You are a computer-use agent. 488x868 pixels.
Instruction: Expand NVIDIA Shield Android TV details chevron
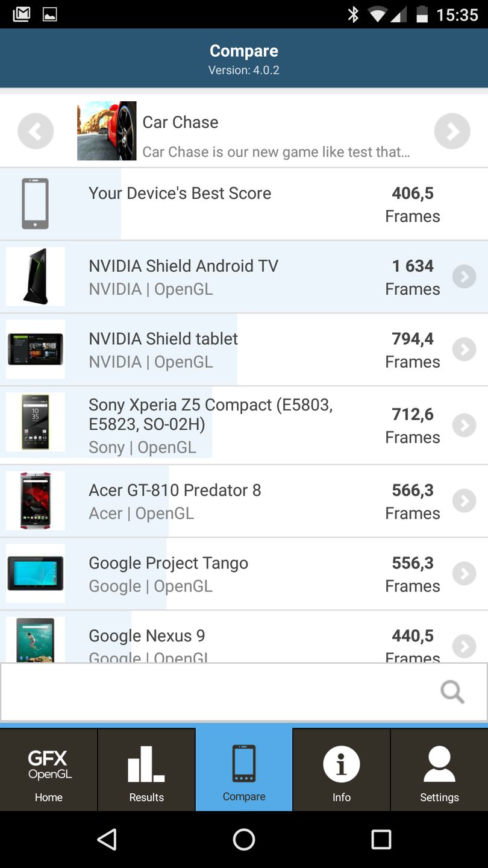coord(464,277)
